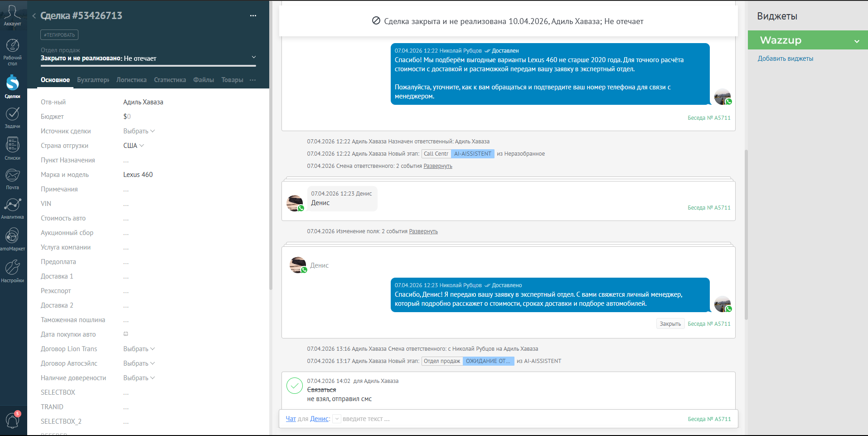Go back using arrow beside Сделка title

34,16
